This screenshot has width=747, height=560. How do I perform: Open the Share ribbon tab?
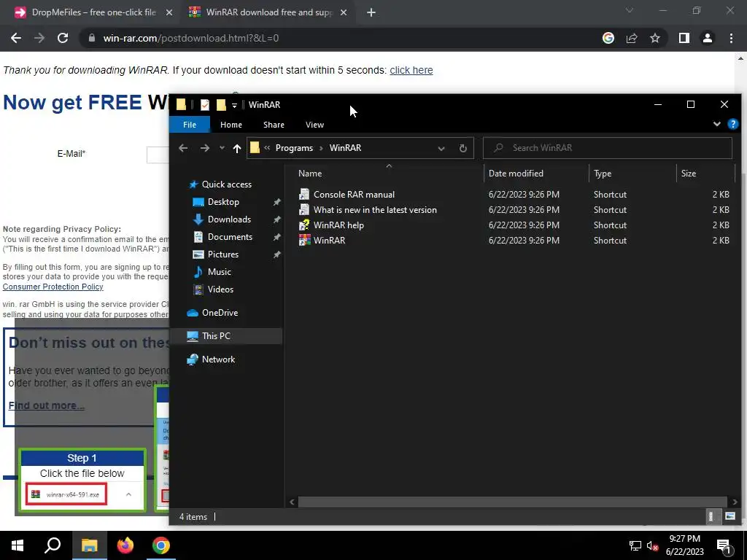pyautogui.click(x=274, y=125)
